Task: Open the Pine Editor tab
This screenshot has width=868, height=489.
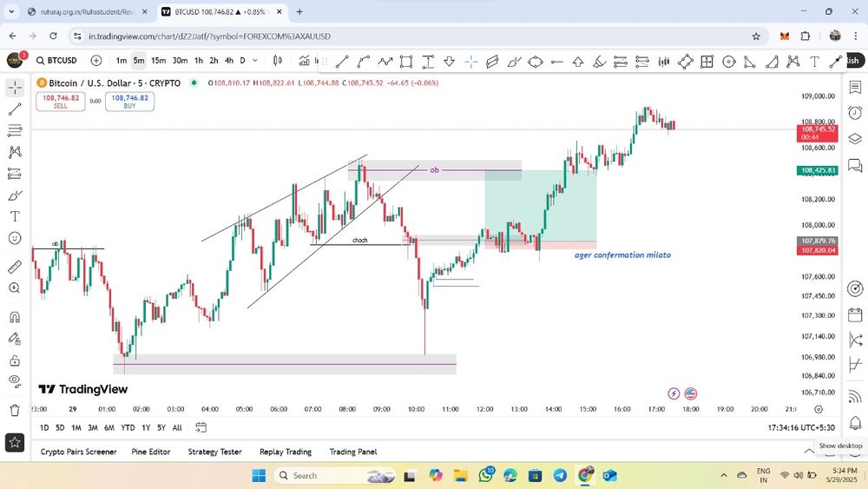Action: (150, 452)
